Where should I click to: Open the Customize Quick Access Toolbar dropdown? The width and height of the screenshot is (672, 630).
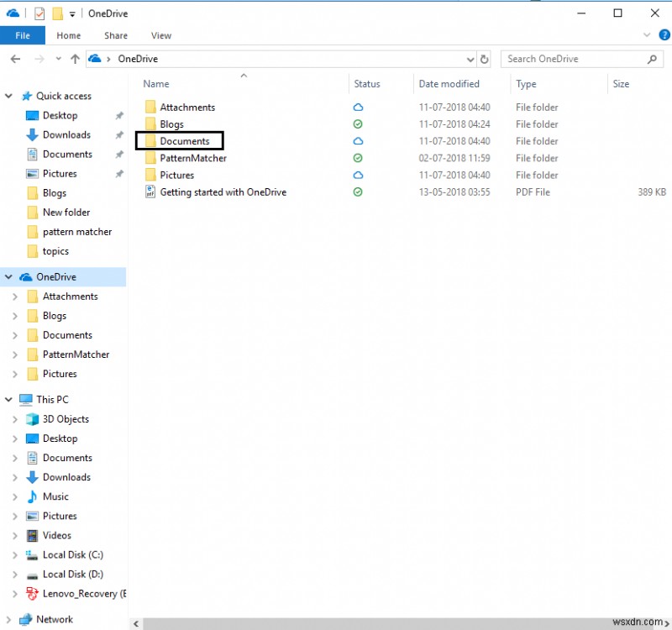click(x=72, y=13)
